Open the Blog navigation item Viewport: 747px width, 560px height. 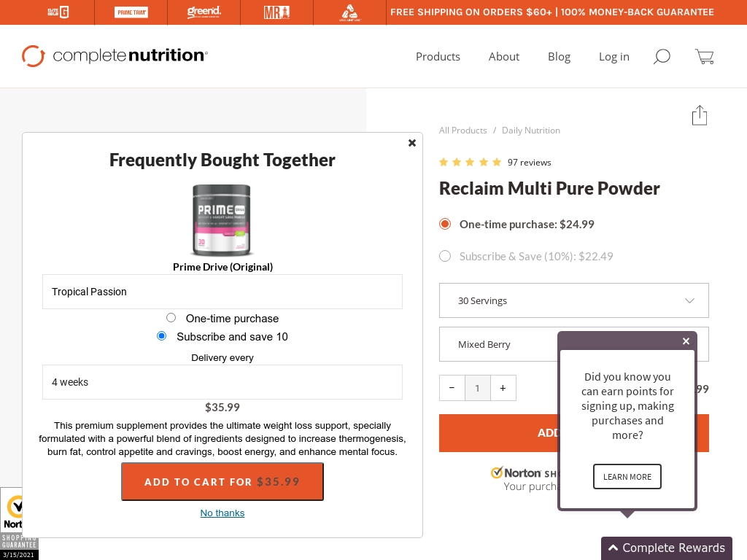(x=559, y=56)
